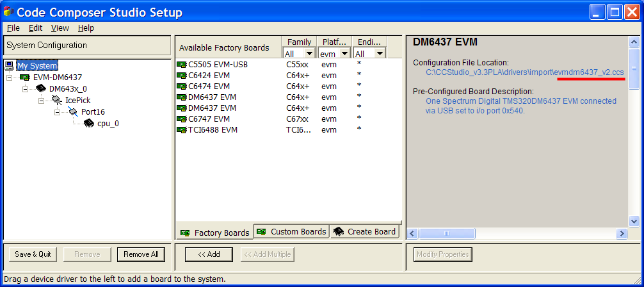Select cpu_0 label in system tree
The height and width of the screenshot is (287, 644).
[x=108, y=124]
